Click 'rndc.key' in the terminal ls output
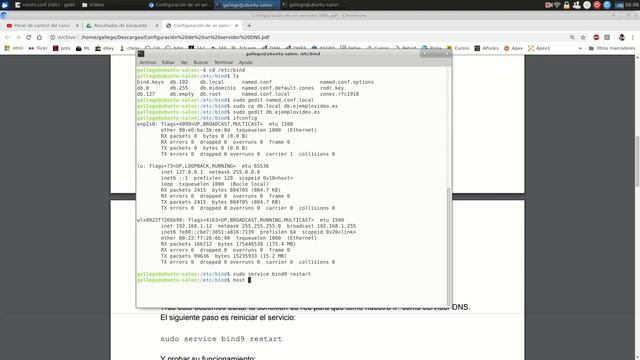640x360 pixels. [x=332, y=88]
